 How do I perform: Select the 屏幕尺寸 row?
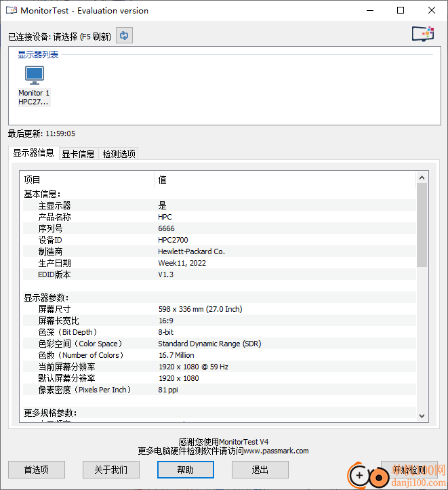pos(220,309)
